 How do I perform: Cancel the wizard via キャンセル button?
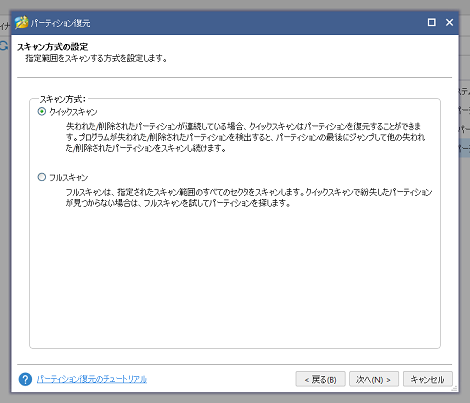point(428,379)
